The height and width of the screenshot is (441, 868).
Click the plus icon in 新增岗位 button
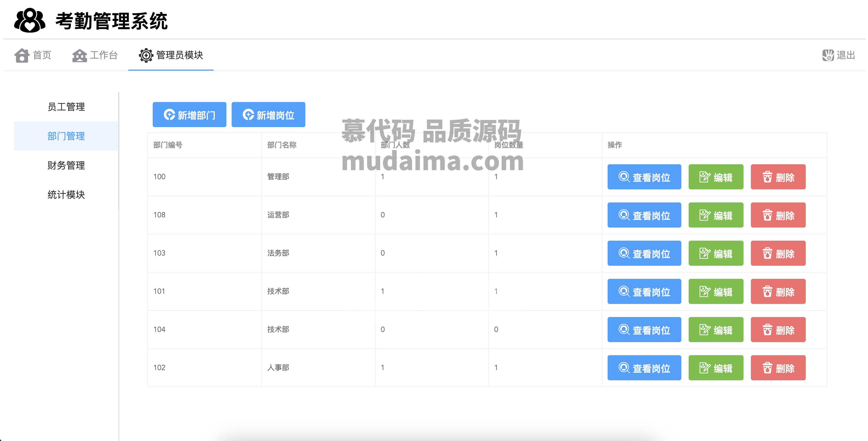point(248,115)
